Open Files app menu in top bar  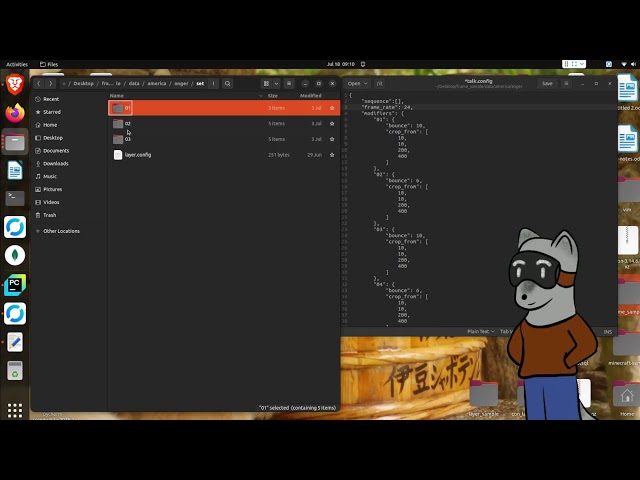49,64
